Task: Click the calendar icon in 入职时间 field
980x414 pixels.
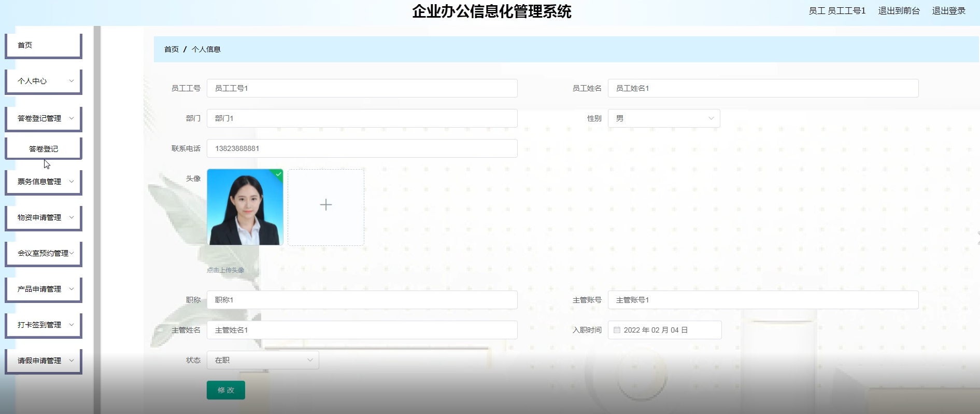Action: coord(617,330)
